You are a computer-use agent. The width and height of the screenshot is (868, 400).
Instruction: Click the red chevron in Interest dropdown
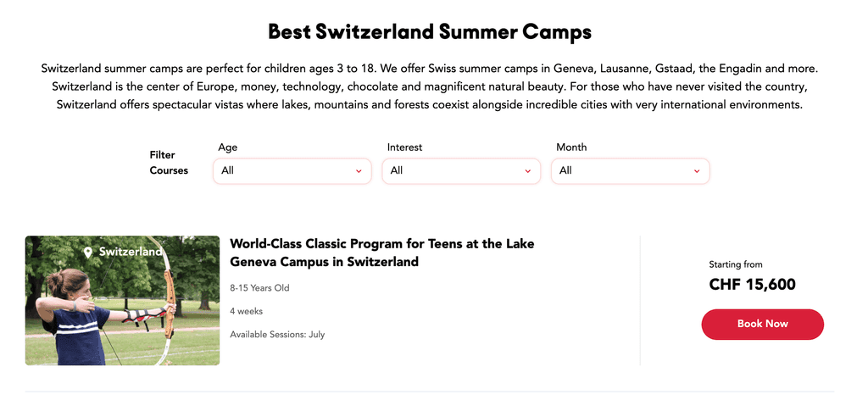pyautogui.click(x=527, y=171)
